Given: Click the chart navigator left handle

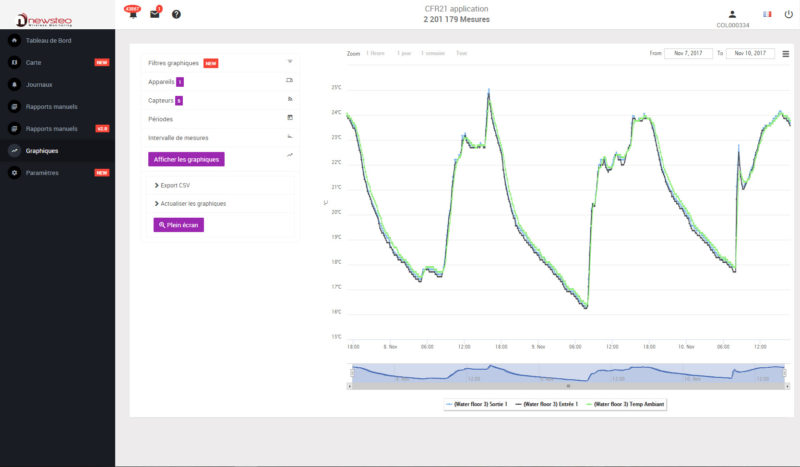Looking at the screenshot, I should coord(352,373).
